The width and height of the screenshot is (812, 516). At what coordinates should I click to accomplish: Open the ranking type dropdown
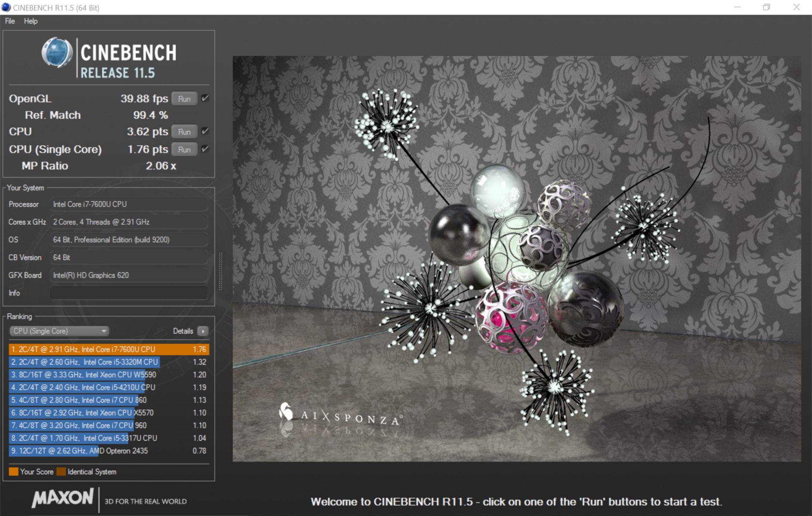coord(59,331)
